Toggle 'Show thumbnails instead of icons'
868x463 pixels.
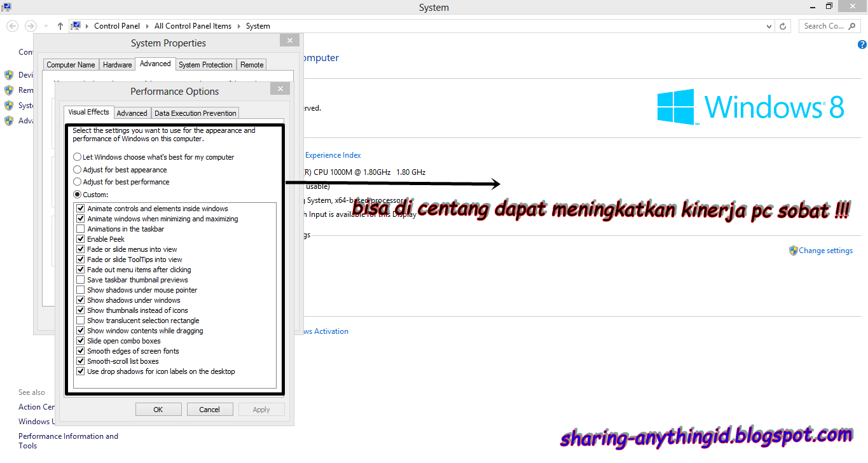(x=80, y=310)
